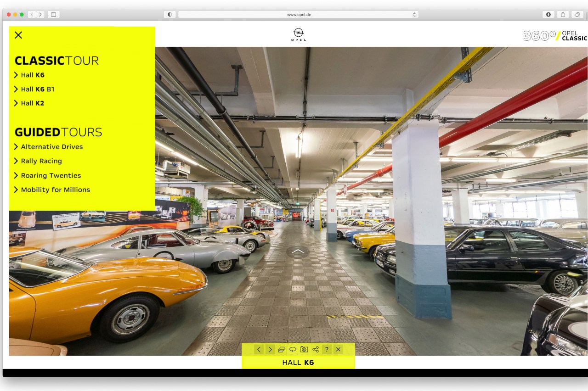Viewport: 588px width, 391px height.
Task: Take a snapshot with the camera icon
Action: click(304, 350)
